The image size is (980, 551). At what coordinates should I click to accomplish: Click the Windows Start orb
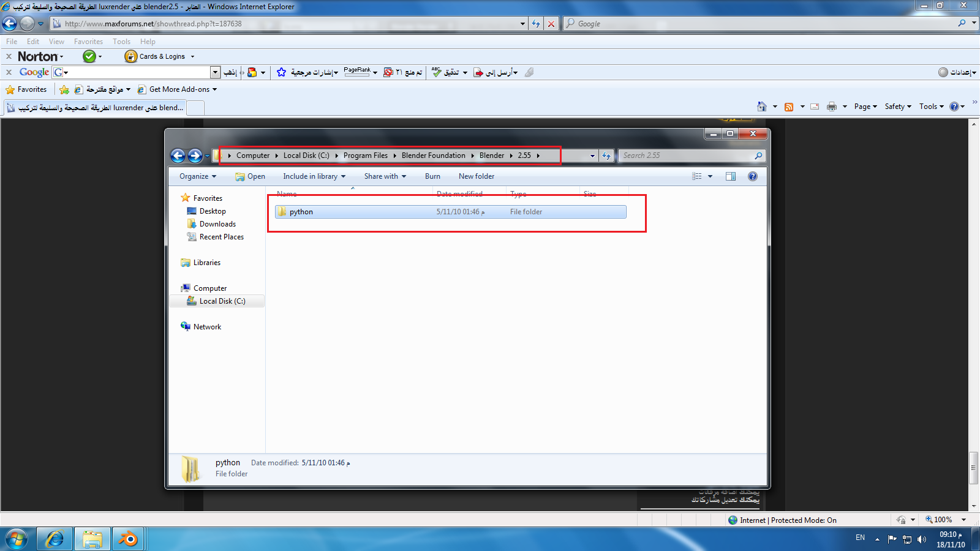coord(16,539)
